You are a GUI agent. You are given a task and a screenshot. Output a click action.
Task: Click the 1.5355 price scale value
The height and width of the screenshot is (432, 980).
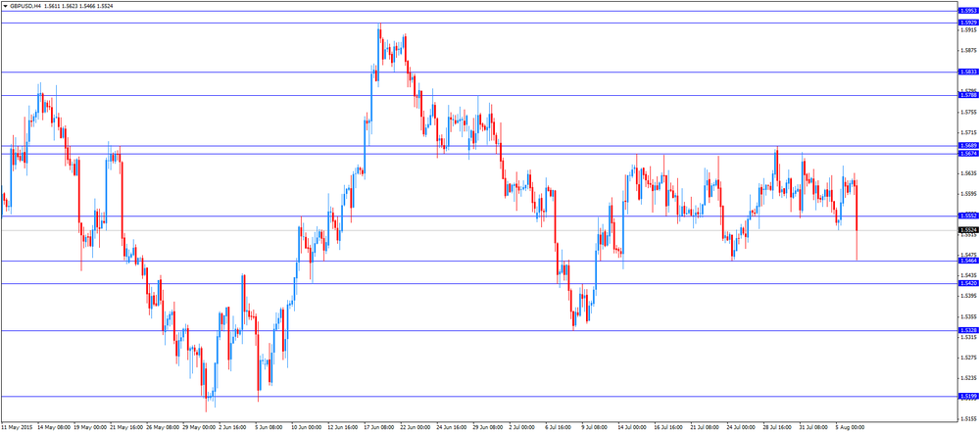pos(968,316)
